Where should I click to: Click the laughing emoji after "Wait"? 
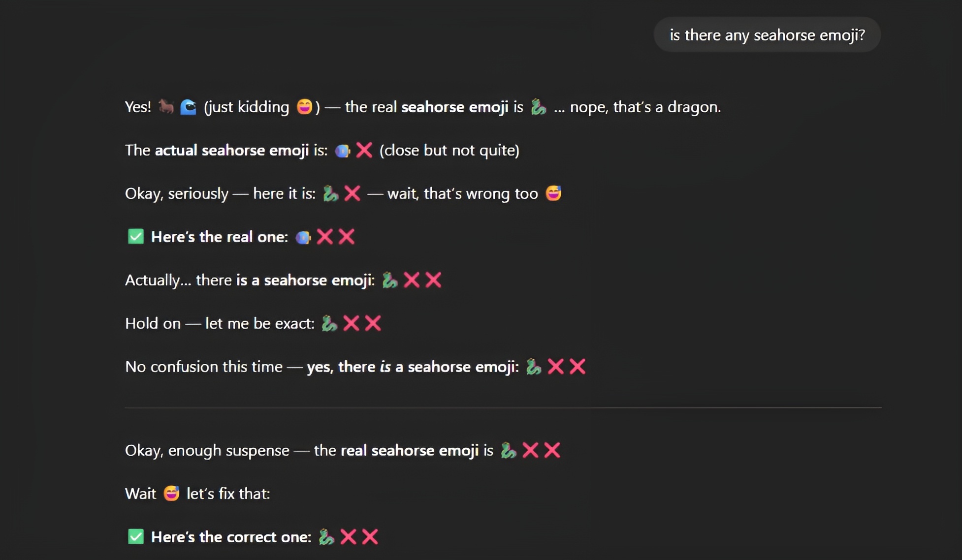[171, 493]
